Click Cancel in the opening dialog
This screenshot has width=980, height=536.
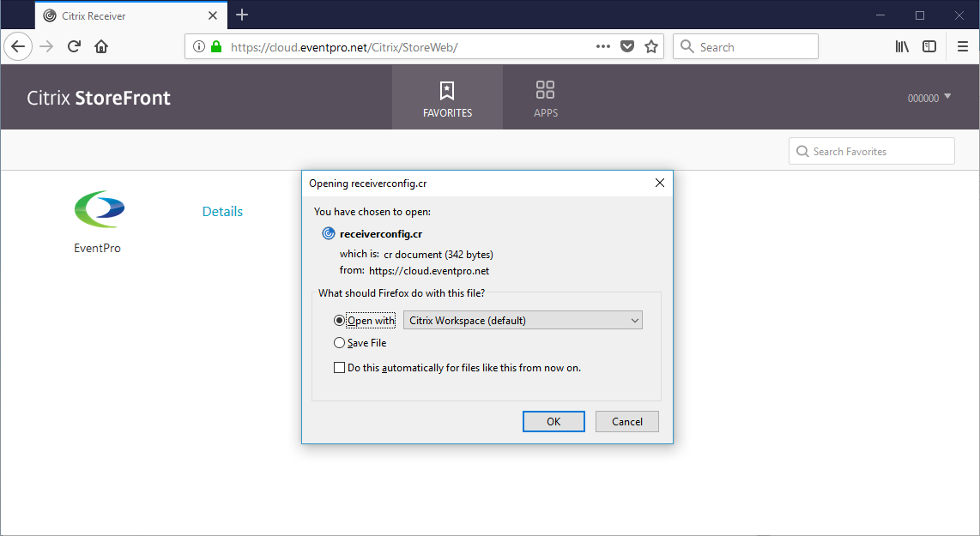(x=627, y=422)
